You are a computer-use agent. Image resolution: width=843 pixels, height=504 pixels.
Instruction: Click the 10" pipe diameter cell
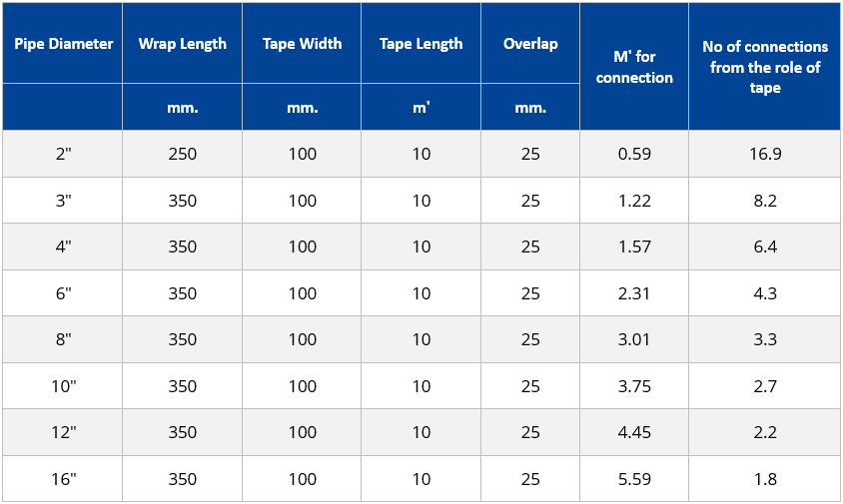[64, 386]
